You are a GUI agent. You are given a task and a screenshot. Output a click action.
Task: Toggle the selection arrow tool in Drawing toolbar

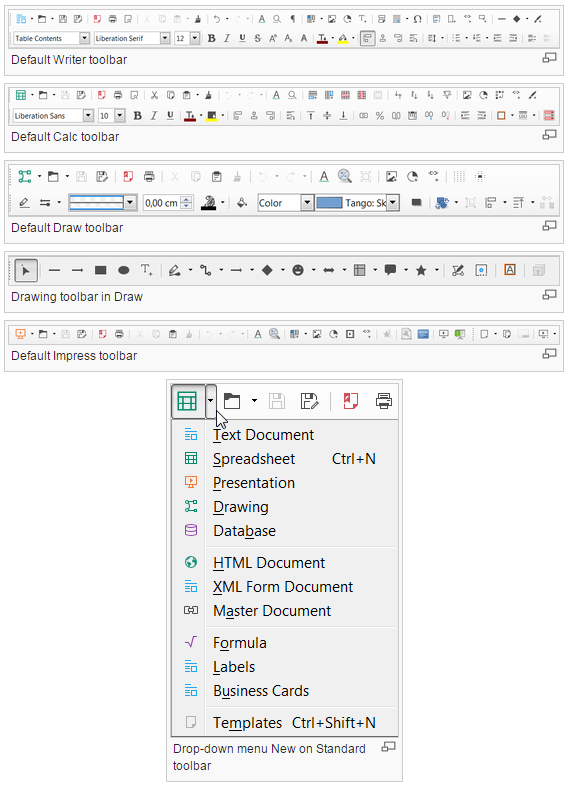[26, 270]
